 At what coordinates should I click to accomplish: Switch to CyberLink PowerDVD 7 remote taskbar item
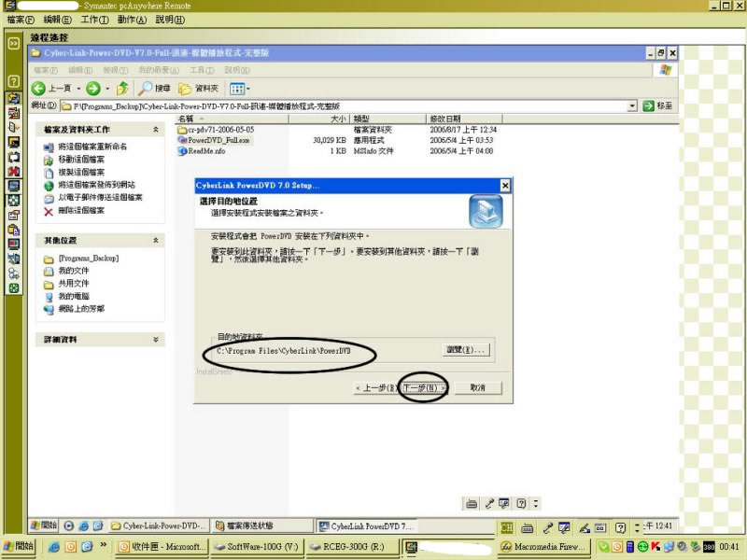366,525
